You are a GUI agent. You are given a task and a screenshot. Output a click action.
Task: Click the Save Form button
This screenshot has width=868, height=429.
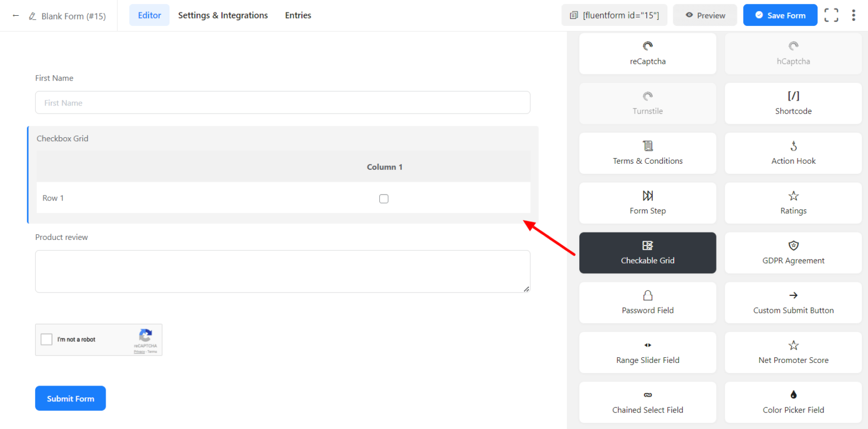[x=780, y=15]
